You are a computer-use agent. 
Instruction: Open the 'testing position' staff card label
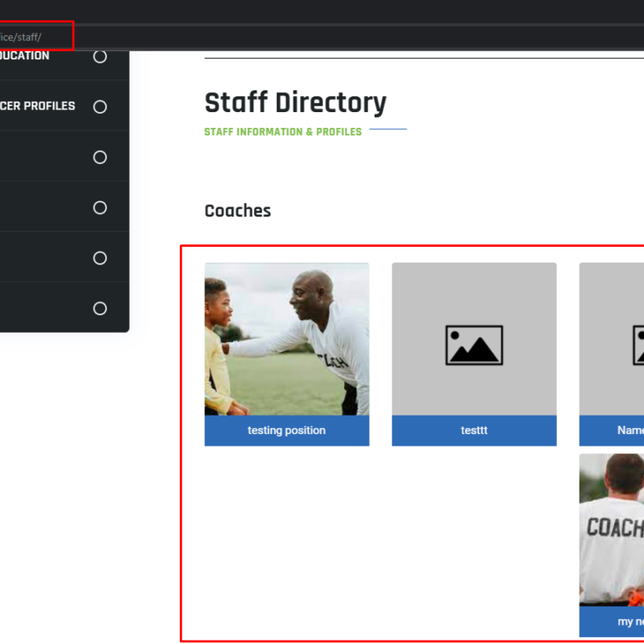[x=287, y=431]
